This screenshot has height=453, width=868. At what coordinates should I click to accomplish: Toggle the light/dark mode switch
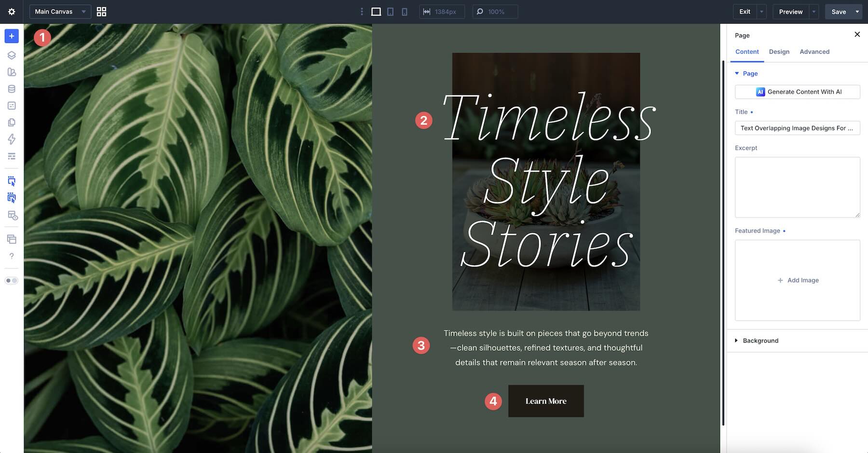(12, 280)
